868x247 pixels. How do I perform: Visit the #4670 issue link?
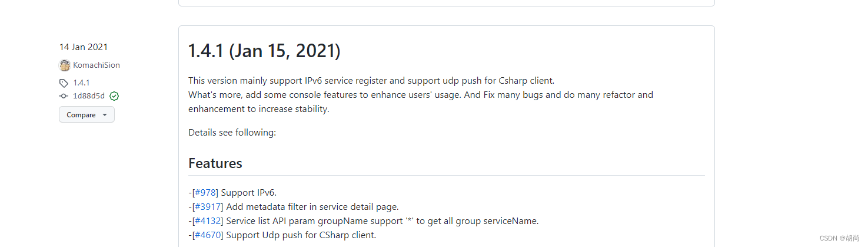(208, 235)
